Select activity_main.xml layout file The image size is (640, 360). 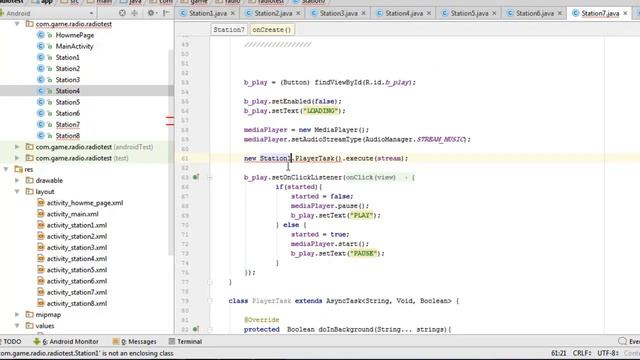point(72,214)
